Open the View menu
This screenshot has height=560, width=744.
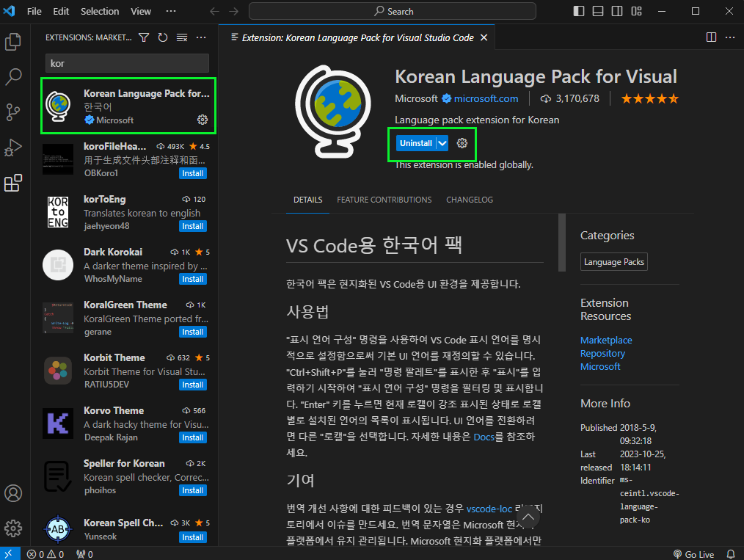(141, 12)
